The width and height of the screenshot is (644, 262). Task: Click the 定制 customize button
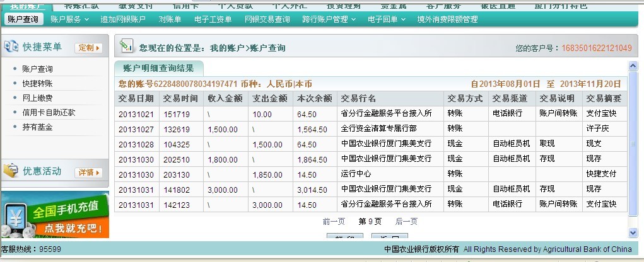pyautogui.click(x=88, y=48)
